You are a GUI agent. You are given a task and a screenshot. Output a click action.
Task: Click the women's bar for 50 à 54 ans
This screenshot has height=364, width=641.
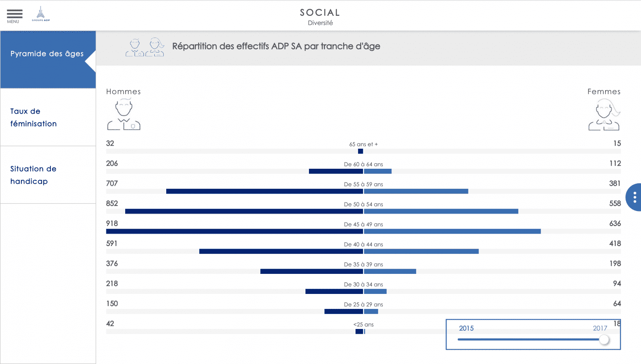pyautogui.click(x=441, y=211)
